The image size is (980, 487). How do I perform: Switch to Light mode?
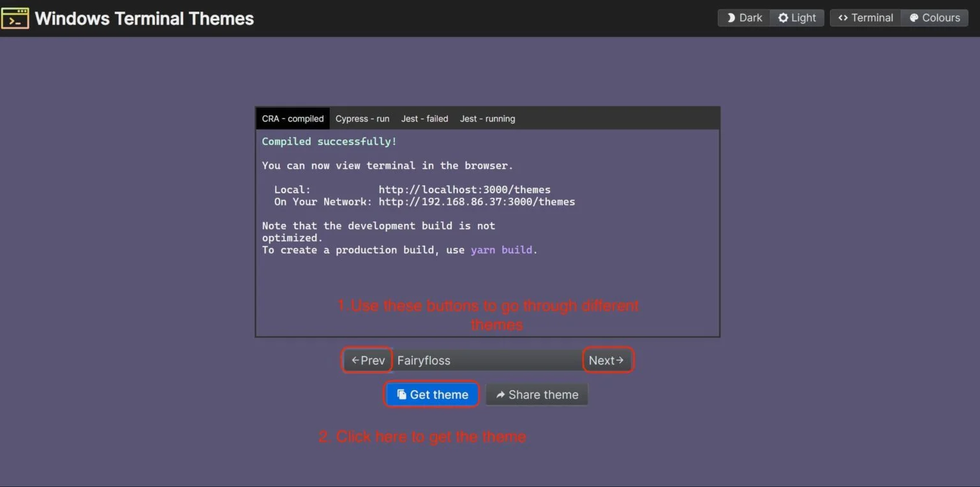(x=797, y=18)
